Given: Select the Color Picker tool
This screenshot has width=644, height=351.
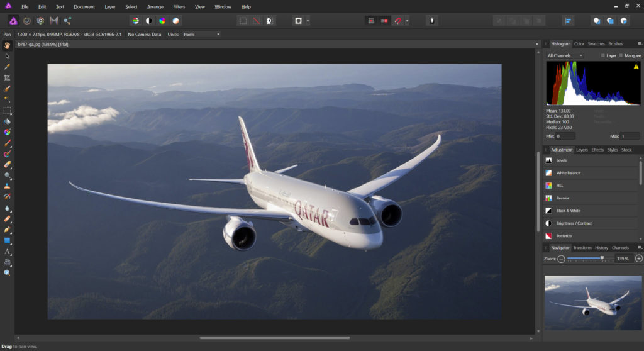Looking at the screenshot, I should (x=7, y=67).
